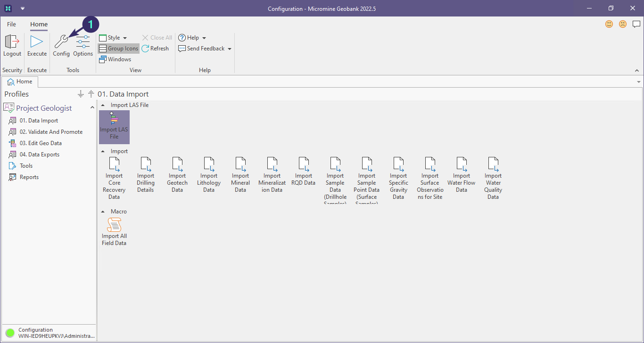Select 02. Validate And Promote profile item
The image size is (644, 343).
point(51,132)
